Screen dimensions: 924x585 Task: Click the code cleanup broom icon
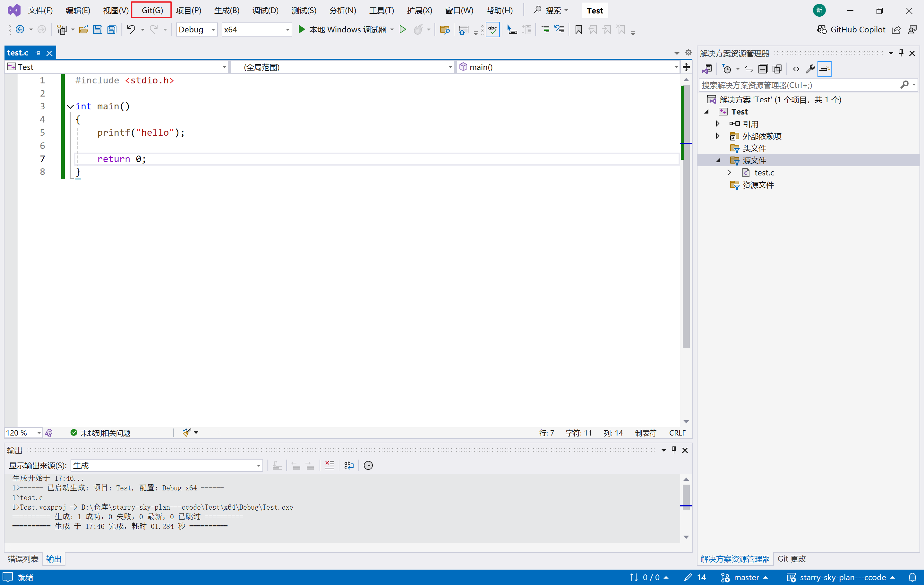187,432
